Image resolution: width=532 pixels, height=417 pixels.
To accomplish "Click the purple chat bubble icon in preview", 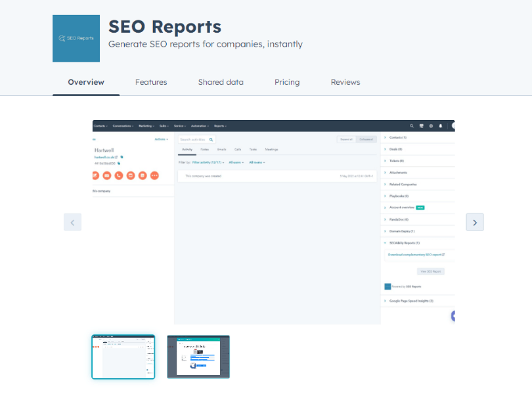I will click(x=453, y=316).
